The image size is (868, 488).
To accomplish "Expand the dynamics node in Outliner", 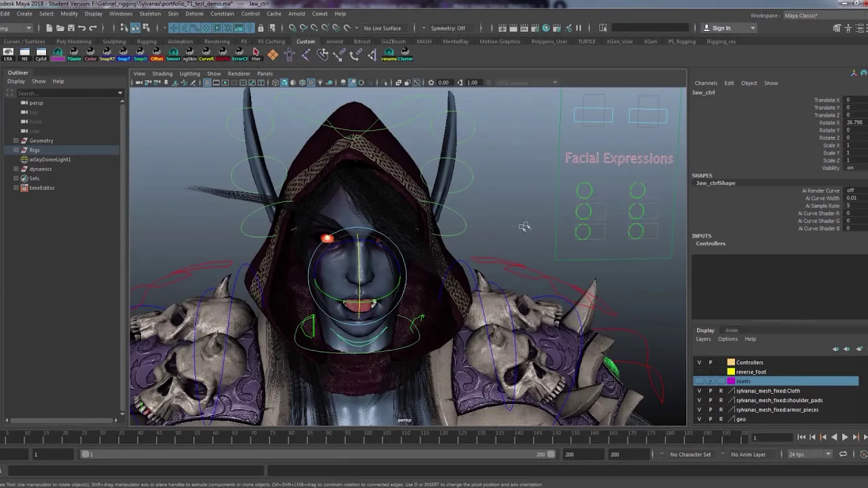I will coord(16,169).
